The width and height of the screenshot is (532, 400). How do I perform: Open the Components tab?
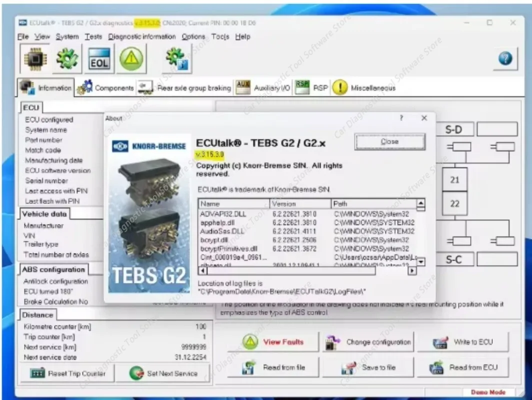tap(105, 88)
